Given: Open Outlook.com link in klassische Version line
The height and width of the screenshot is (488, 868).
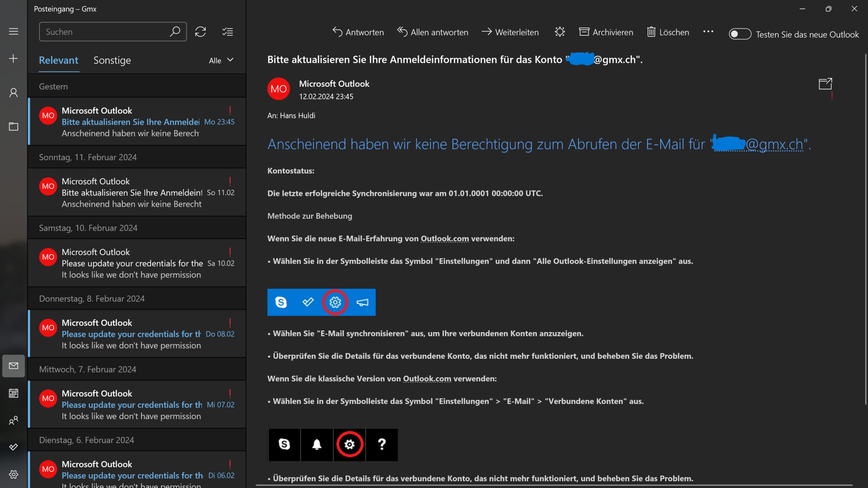Looking at the screenshot, I should pos(427,379).
